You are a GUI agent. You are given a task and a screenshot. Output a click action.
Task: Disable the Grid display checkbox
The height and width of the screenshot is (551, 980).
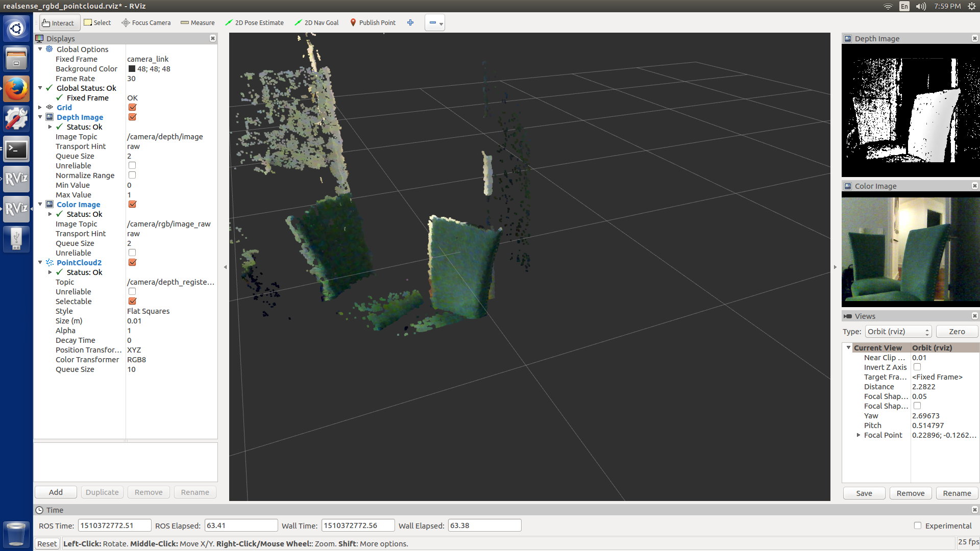(x=132, y=108)
